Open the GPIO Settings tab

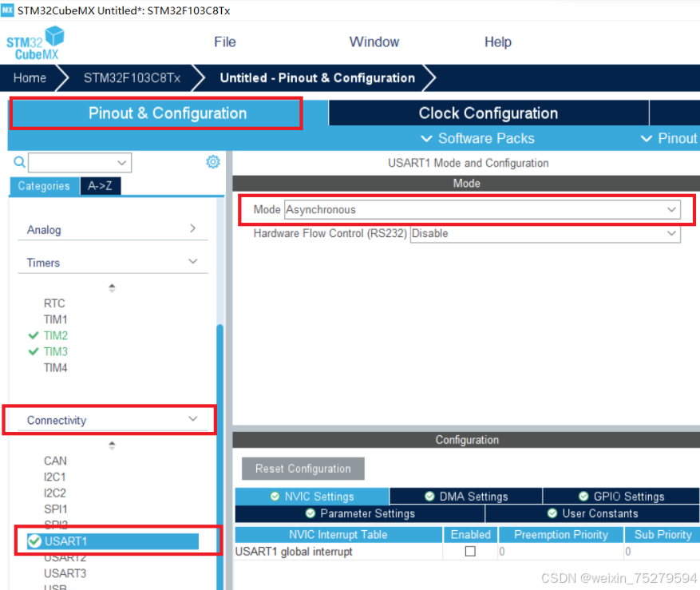pyautogui.click(x=621, y=497)
